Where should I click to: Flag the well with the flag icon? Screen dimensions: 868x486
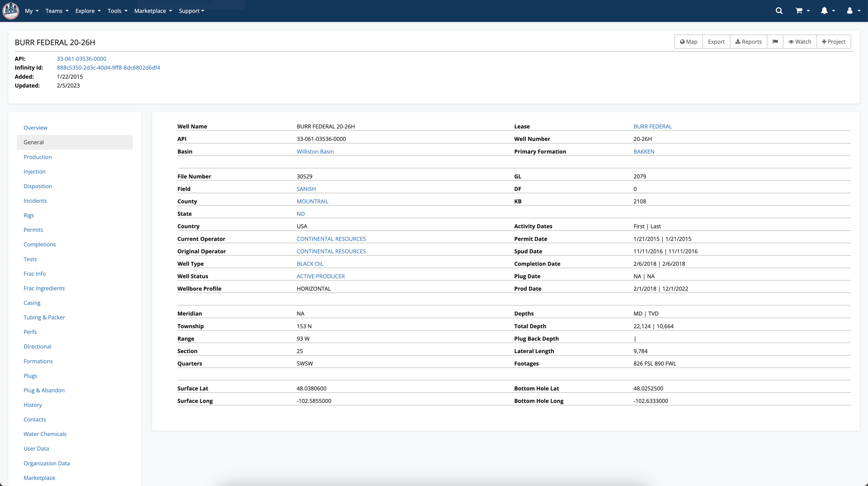click(775, 42)
